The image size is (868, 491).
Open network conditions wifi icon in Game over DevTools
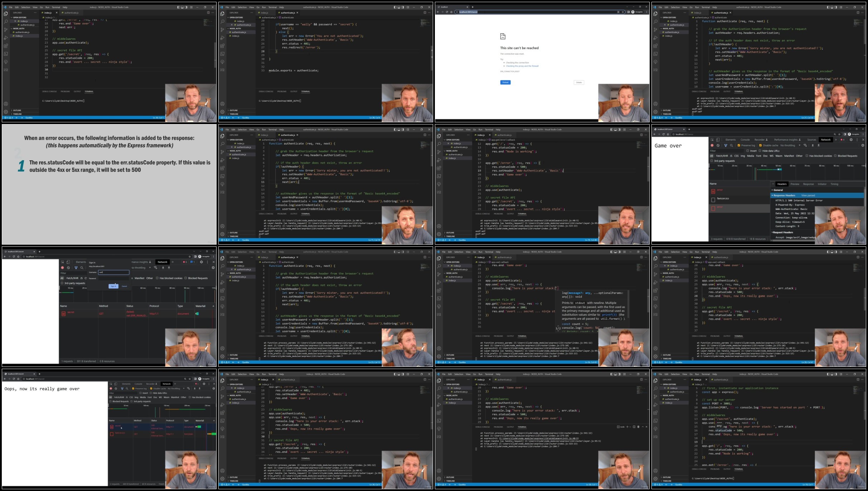click(805, 146)
